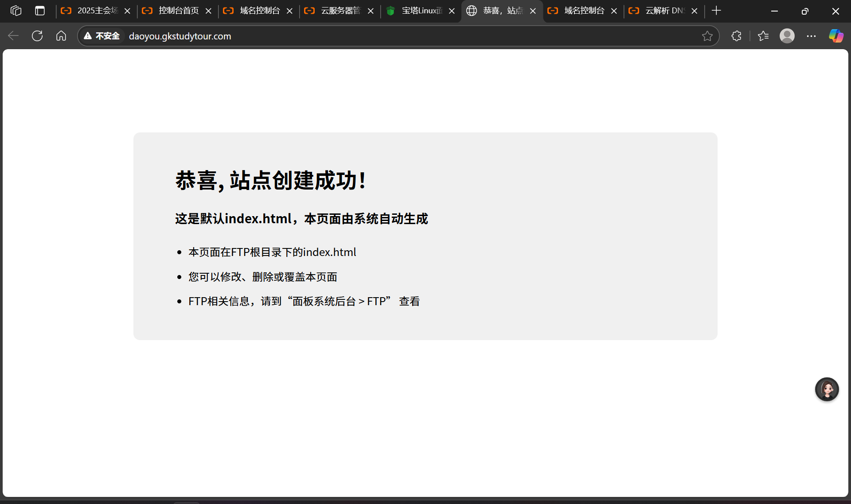Close the 2025主会场 tab
Screen dimensions: 851x504
pos(127,11)
